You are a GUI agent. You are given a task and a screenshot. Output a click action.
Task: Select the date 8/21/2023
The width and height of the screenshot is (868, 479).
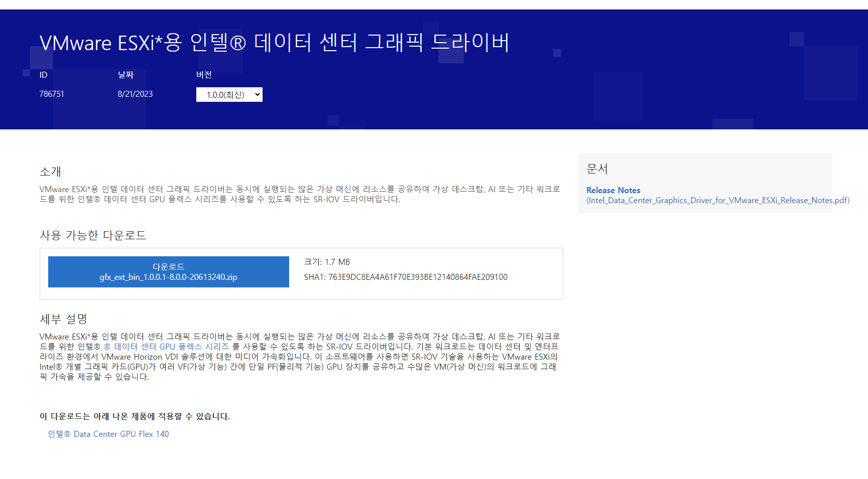pyautogui.click(x=135, y=94)
